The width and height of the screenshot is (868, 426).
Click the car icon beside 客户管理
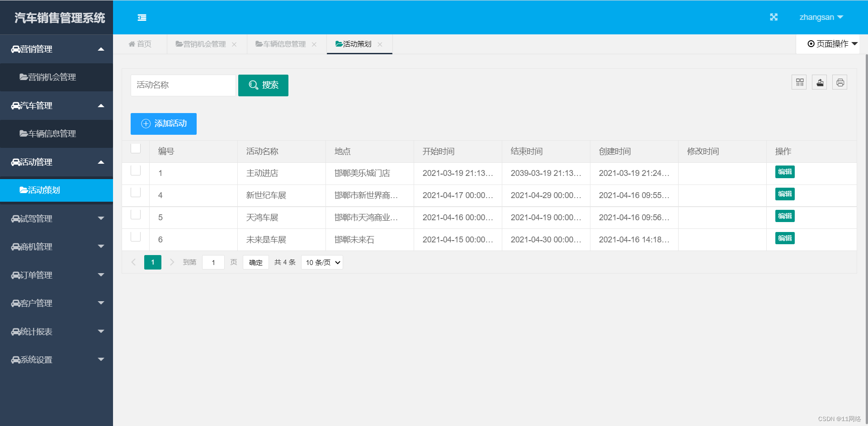[16, 303]
